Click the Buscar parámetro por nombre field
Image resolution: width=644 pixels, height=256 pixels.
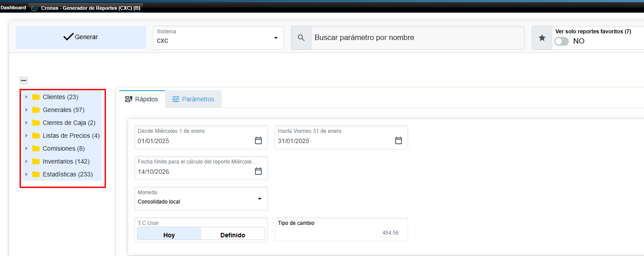pyautogui.click(x=417, y=38)
